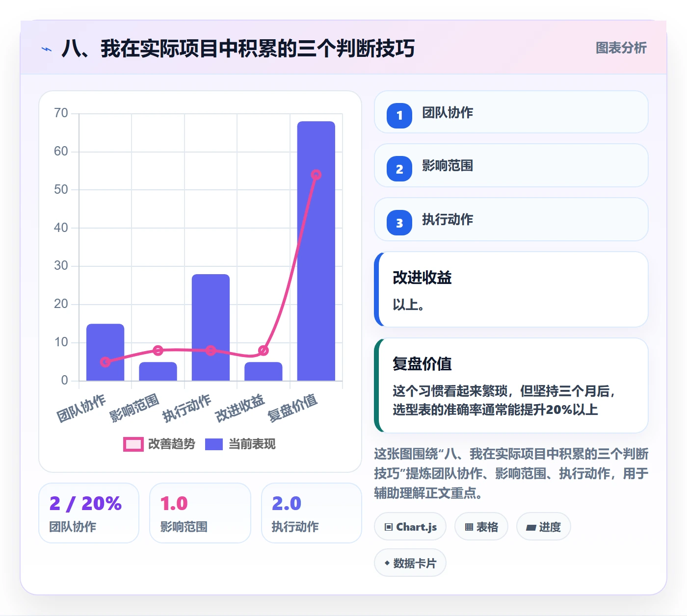Click the 2 / 20% stat value

pyautogui.click(x=85, y=503)
